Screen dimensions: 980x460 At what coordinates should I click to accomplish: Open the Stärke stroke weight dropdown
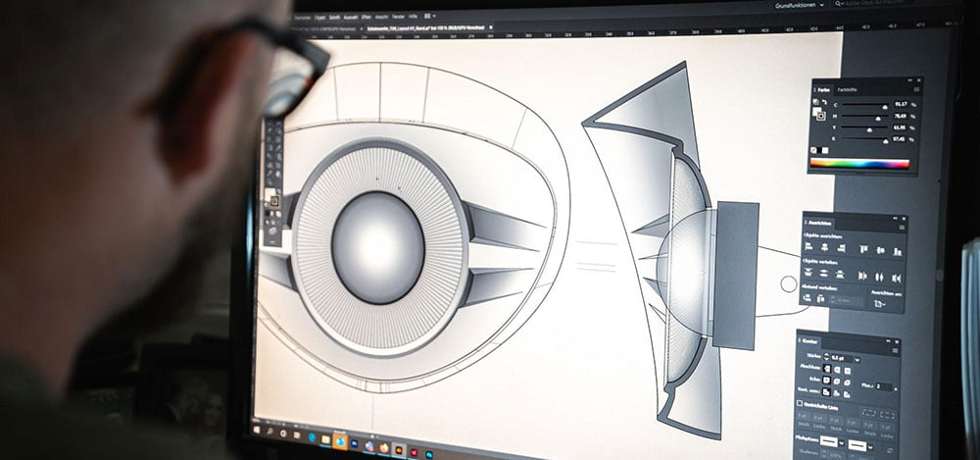(x=857, y=359)
